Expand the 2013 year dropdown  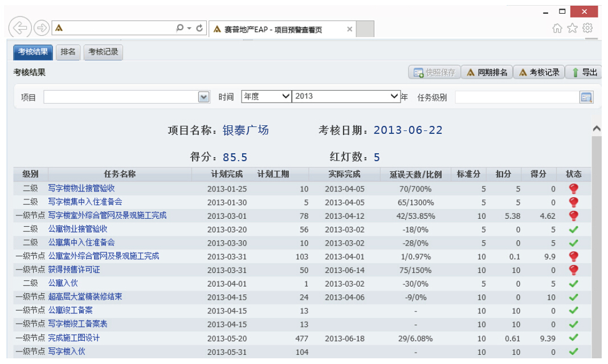(x=394, y=97)
